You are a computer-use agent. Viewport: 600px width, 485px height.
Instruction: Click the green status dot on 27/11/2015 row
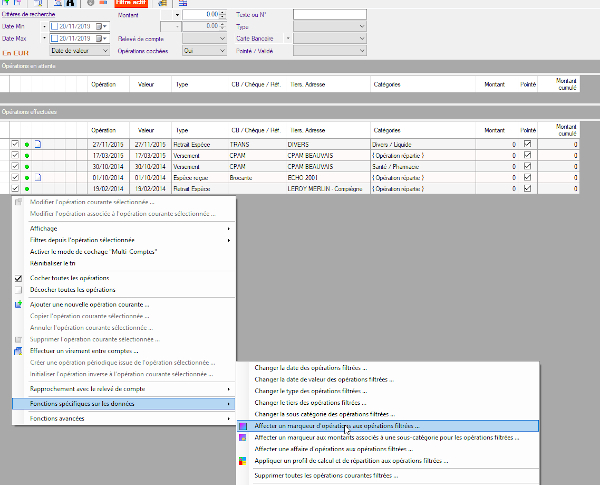27,144
